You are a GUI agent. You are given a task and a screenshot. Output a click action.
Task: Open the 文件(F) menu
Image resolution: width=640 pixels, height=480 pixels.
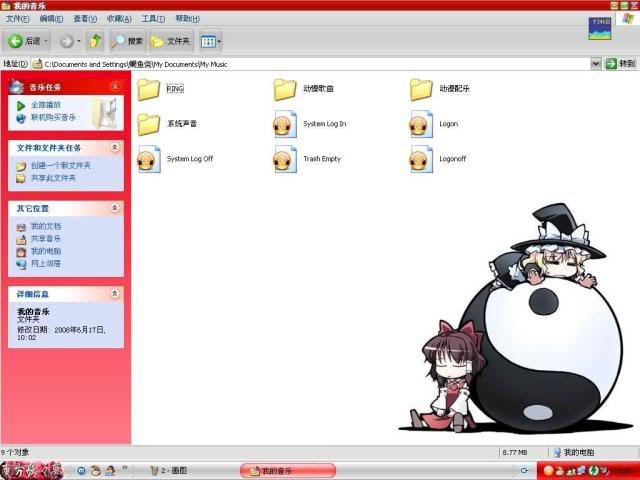[x=18, y=19]
